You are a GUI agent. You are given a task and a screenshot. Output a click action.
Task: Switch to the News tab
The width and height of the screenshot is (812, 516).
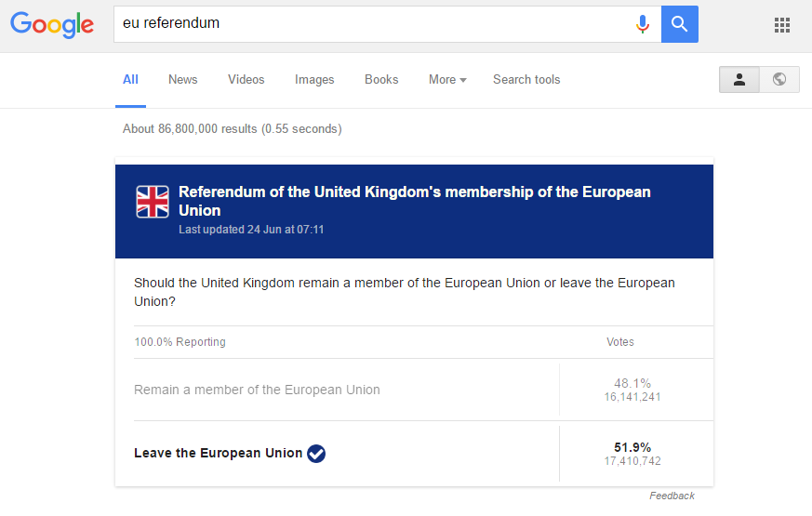pyautogui.click(x=183, y=80)
